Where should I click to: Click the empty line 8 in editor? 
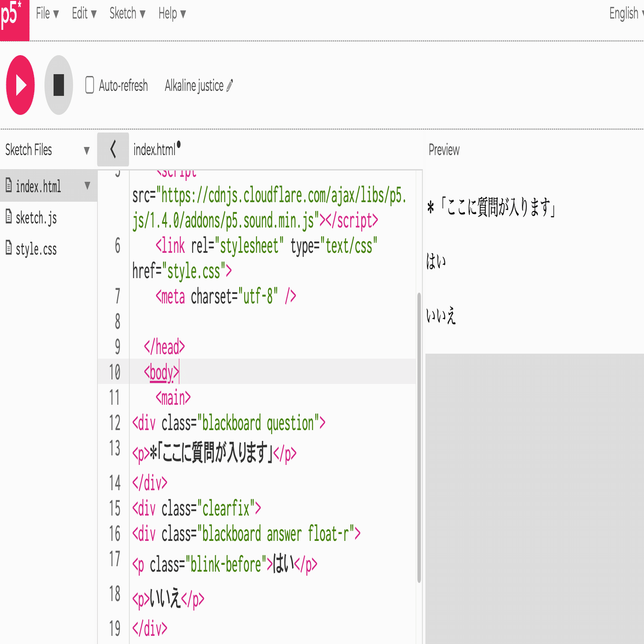[x=273, y=322]
